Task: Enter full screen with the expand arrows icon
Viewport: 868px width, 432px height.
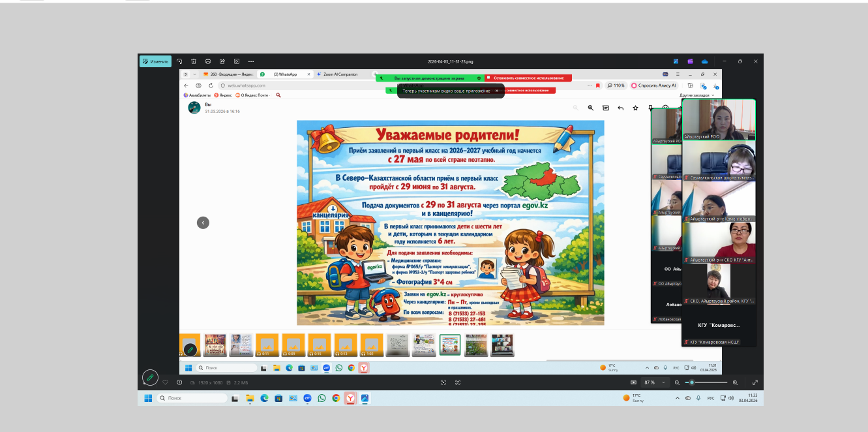Action: pyautogui.click(x=755, y=382)
